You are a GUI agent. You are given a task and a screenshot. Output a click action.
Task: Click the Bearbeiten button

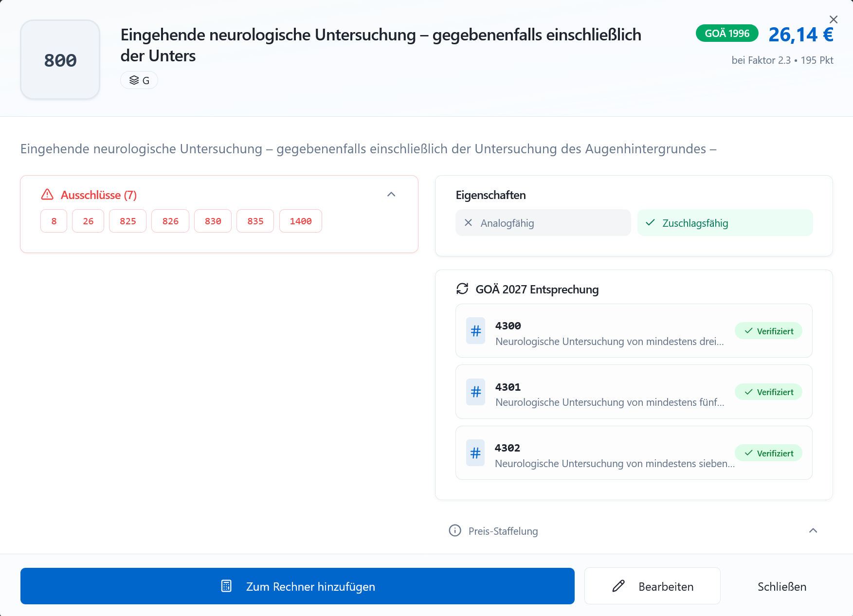(x=652, y=586)
